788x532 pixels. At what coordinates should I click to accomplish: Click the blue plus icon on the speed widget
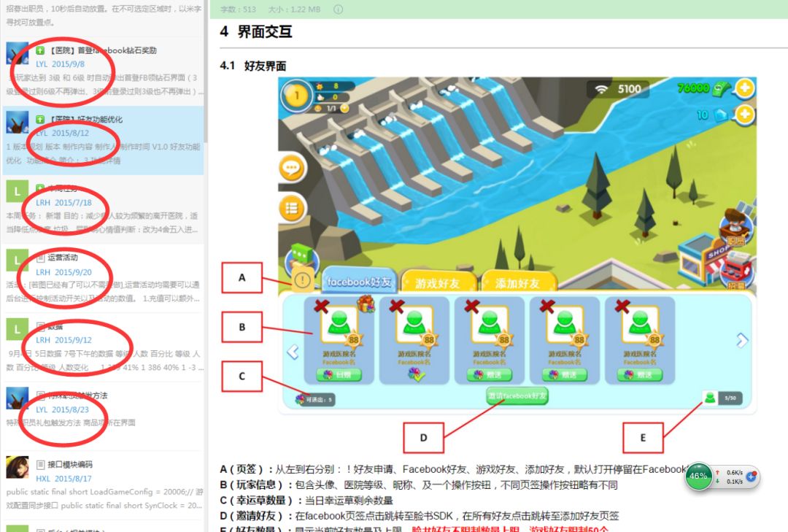click(x=751, y=477)
